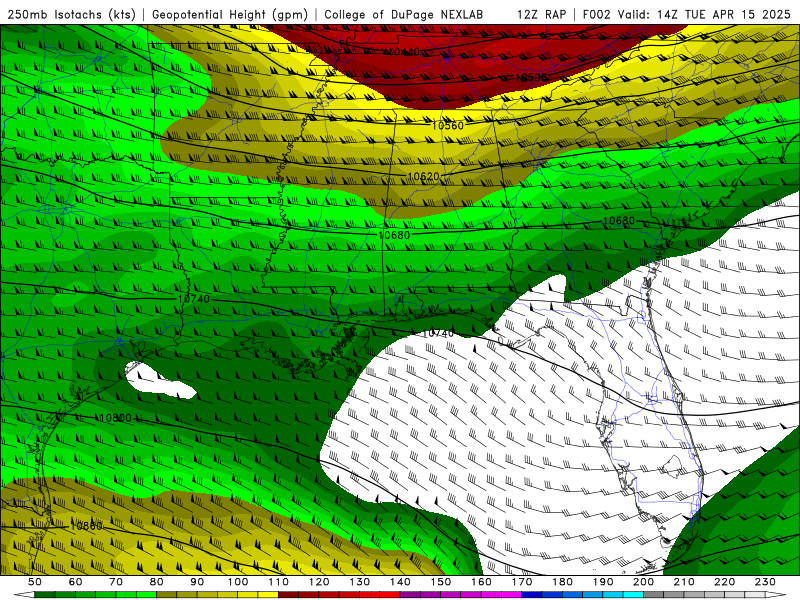The width and height of the screenshot is (800, 600).
Task: Click the '100' color scale label
Action: [x=238, y=582]
